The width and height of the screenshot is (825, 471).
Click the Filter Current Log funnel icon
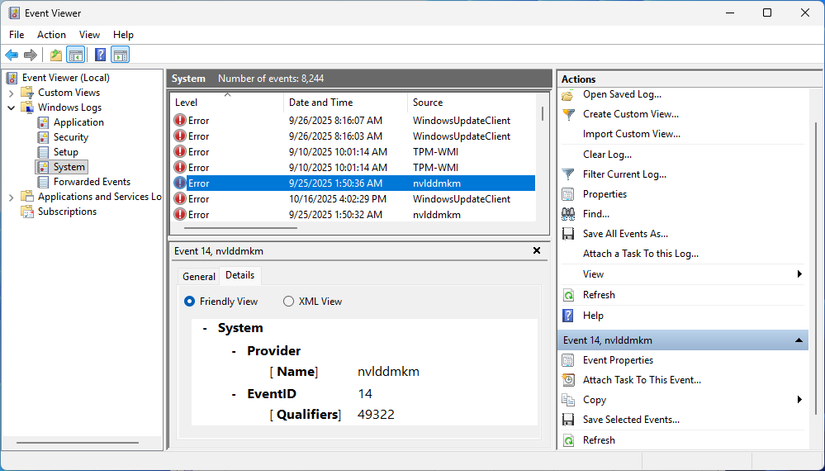(x=569, y=174)
